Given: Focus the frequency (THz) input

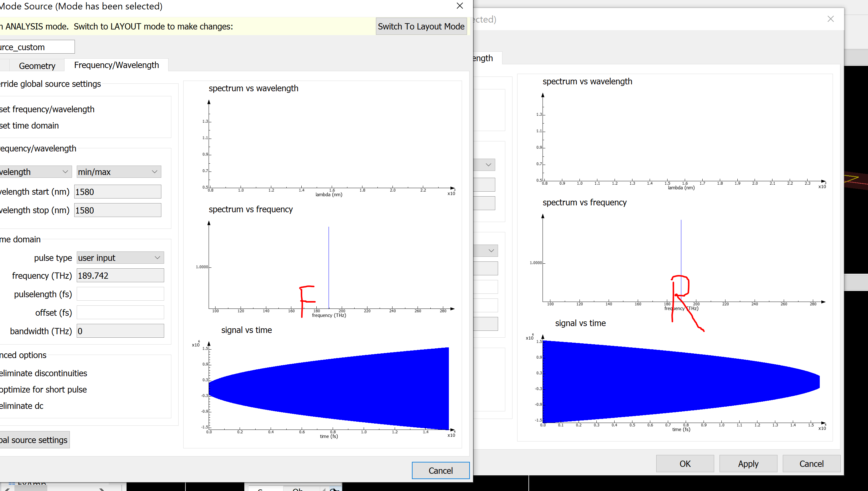Looking at the screenshot, I should click(120, 276).
